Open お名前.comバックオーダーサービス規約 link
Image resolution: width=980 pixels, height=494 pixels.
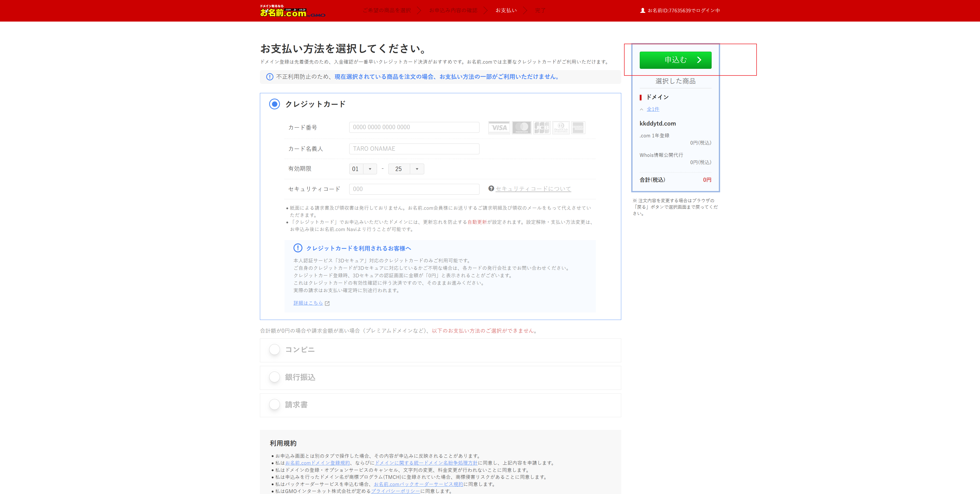point(418,484)
